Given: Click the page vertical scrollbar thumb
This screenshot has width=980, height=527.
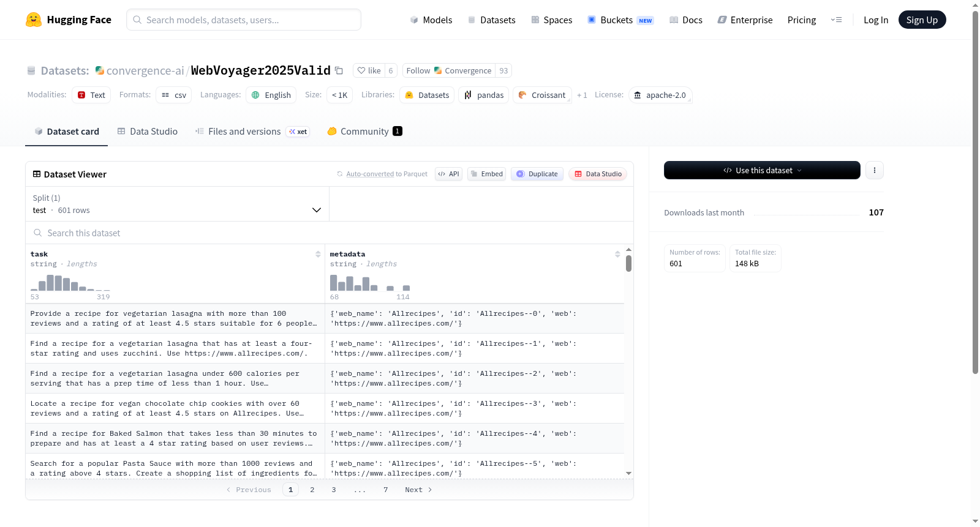Looking at the screenshot, I should pos(976,192).
